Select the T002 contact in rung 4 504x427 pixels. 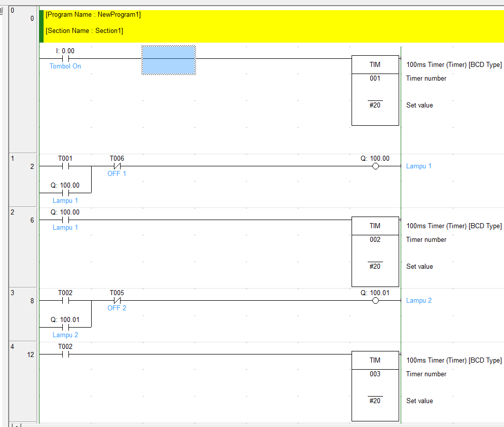pyautogui.click(x=65, y=354)
